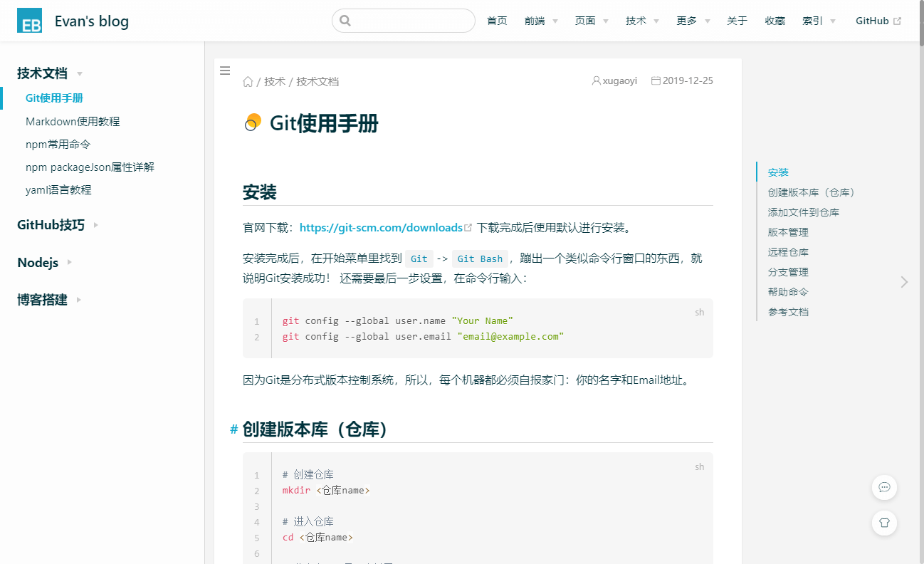Screen dimensions: 924x564
Task: Toggle the sidebar with hamburger icon
Action: 225,70
